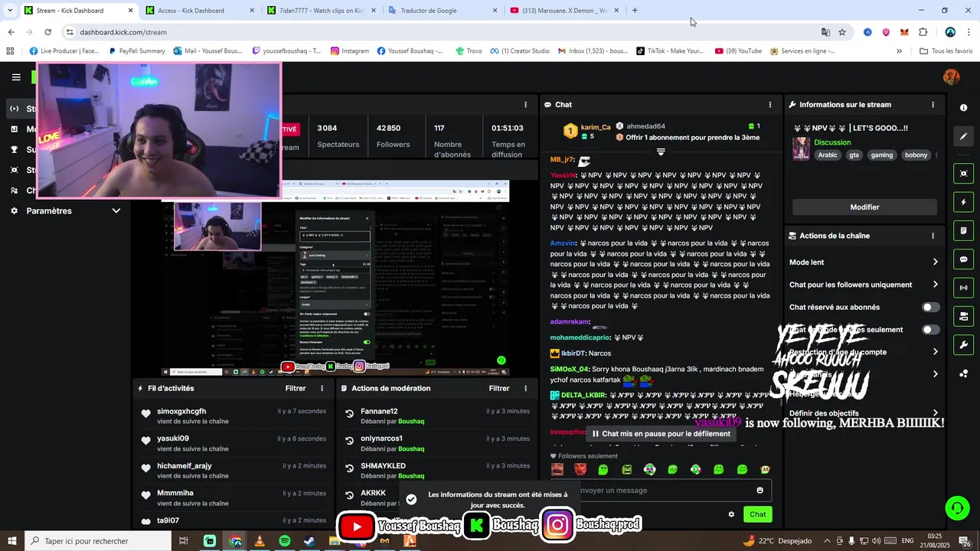The height and width of the screenshot is (551, 980).
Task: Select the lightning bolt panel icon
Action: 964,203
